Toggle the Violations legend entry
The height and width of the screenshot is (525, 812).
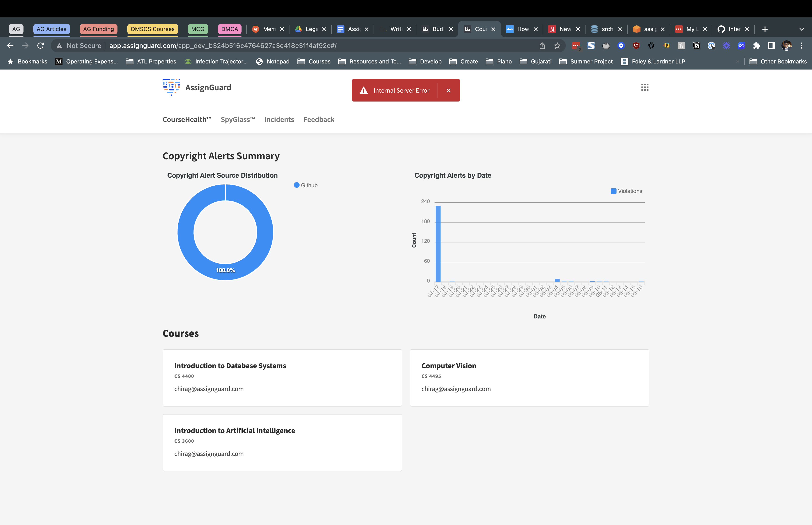pos(626,191)
